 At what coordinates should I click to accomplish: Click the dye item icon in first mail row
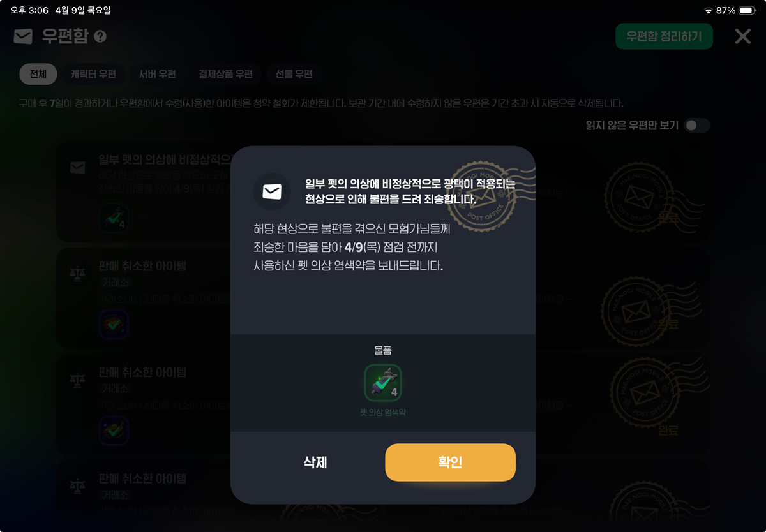114,218
